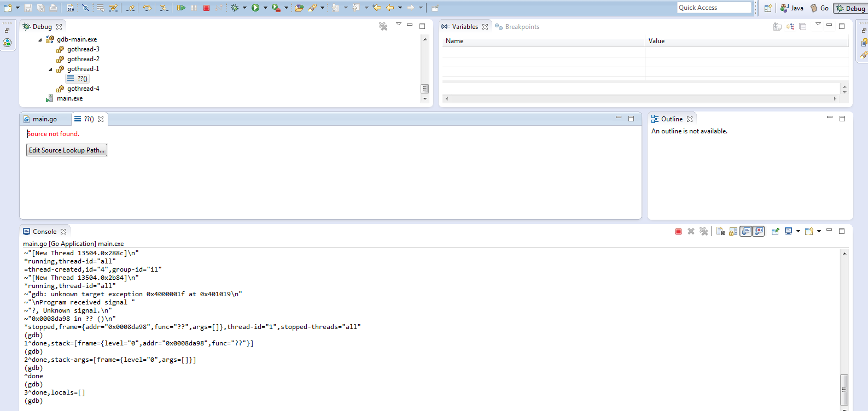Collapse the gothread-1 thread node

(50, 69)
